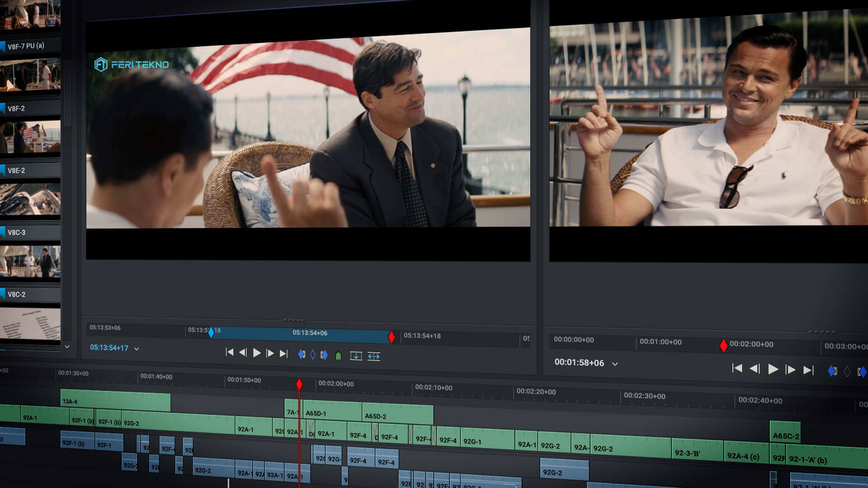Select timeline clip A65C-2
Screen dimensions: 868x488
coord(785,433)
